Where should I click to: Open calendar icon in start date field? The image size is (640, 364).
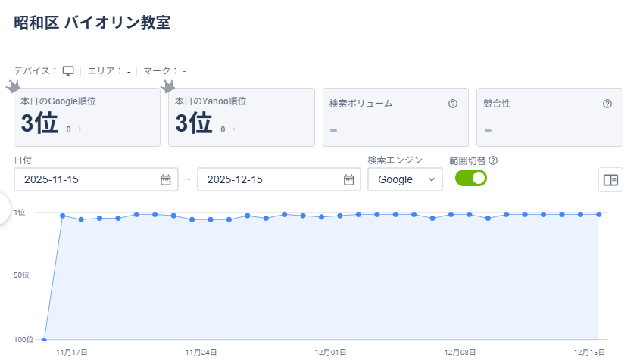click(x=166, y=179)
